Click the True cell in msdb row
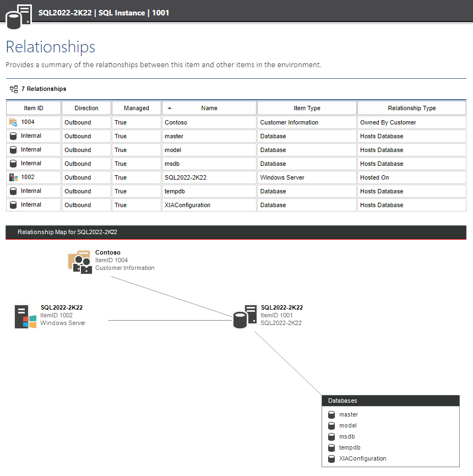 (x=137, y=164)
